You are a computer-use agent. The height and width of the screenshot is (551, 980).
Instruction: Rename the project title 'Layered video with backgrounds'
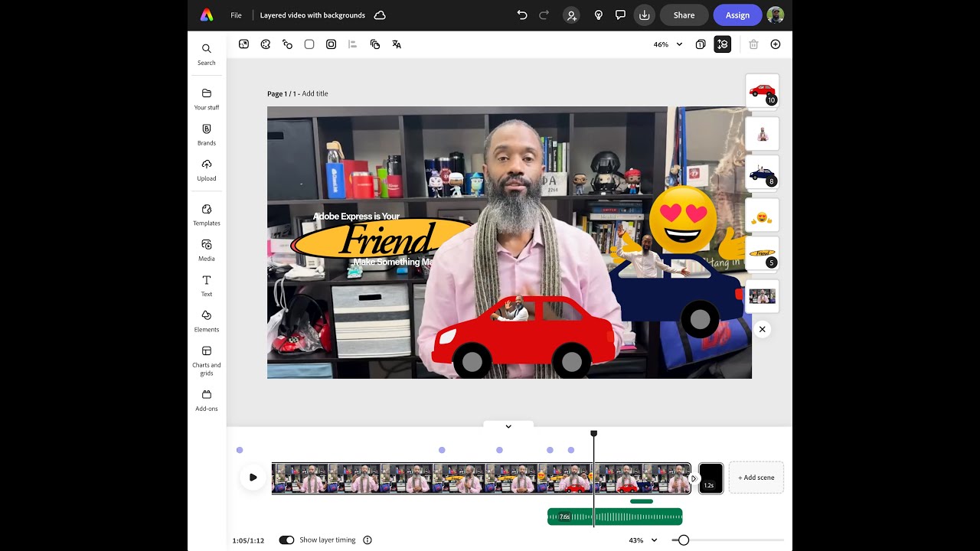click(x=312, y=15)
